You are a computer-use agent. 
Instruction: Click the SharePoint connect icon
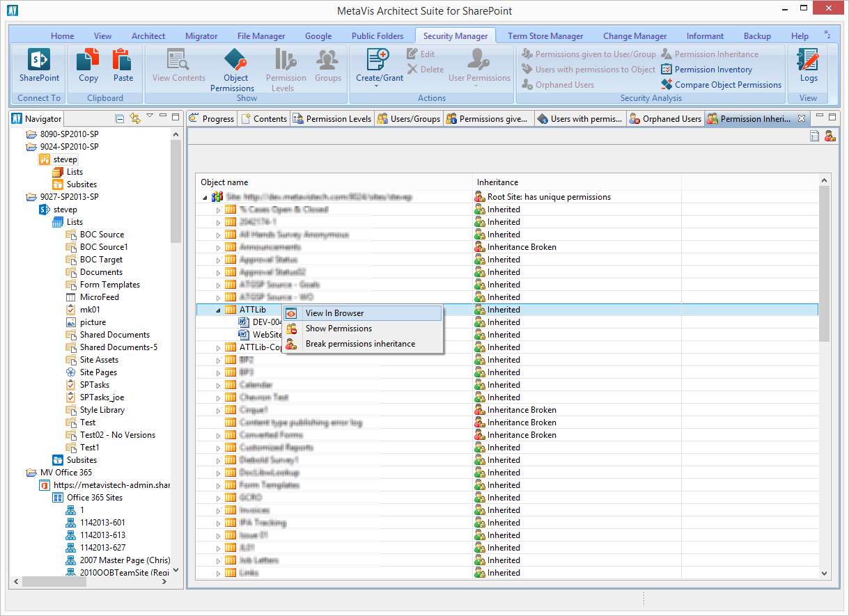[x=39, y=61]
